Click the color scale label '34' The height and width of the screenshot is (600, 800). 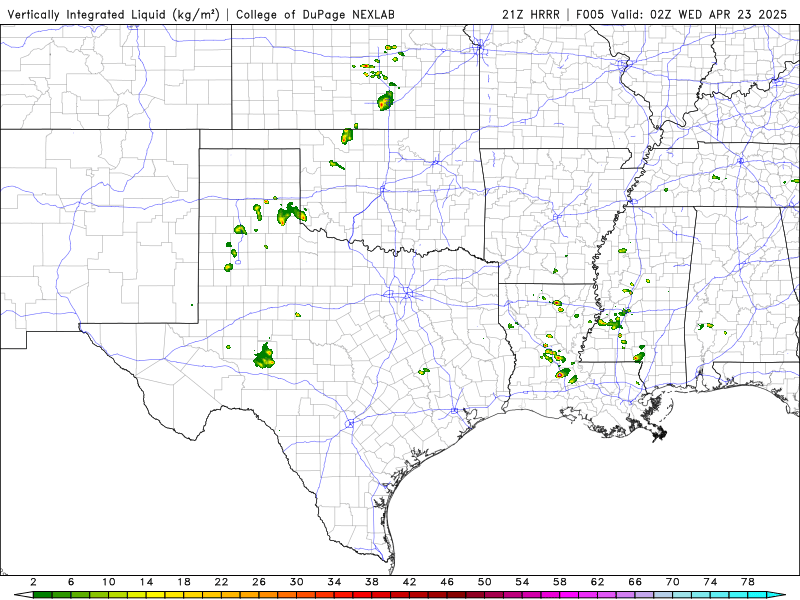pos(334,582)
